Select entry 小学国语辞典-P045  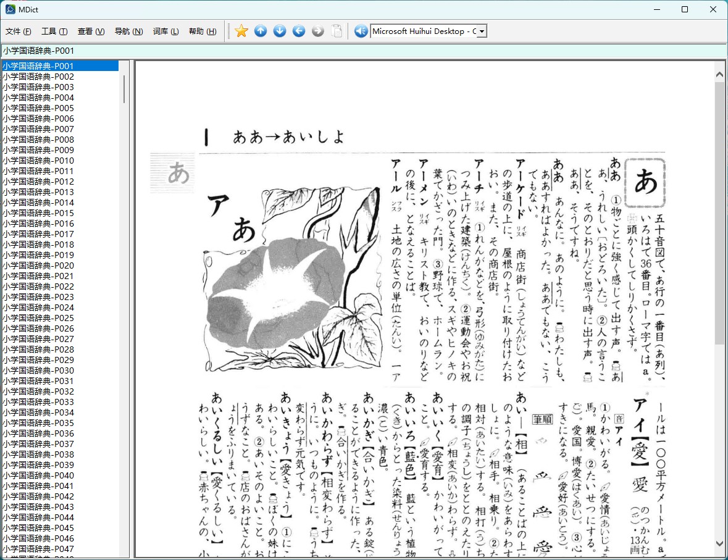tap(60, 528)
